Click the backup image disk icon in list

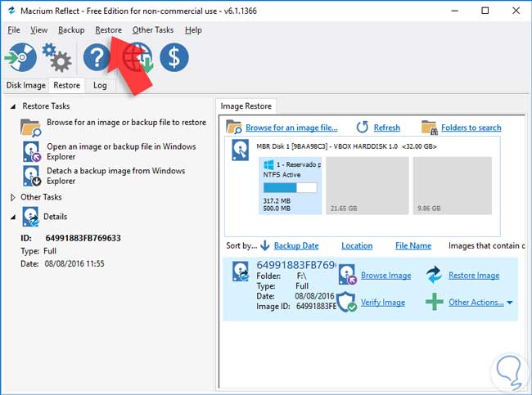(x=240, y=272)
